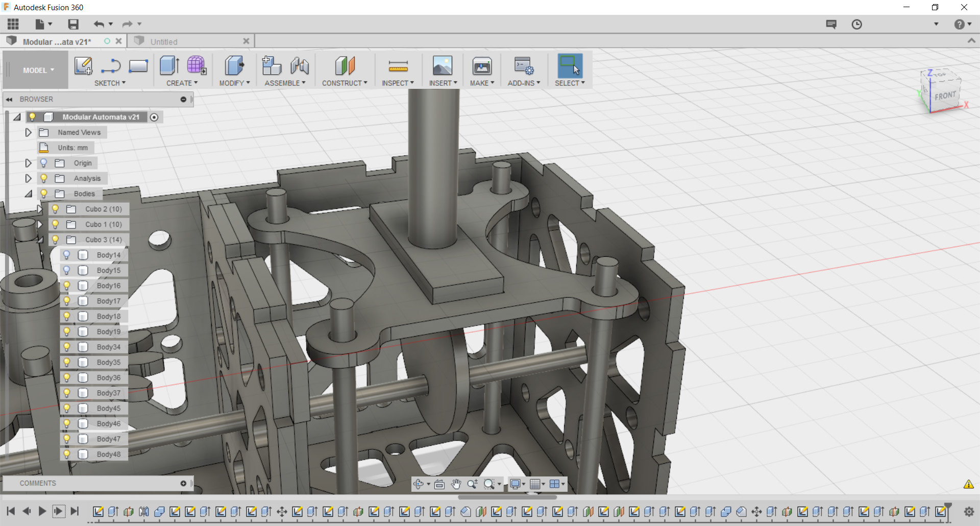Toggle visibility of the Origin folder
Screen dimensions: 980x526
[43, 163]
